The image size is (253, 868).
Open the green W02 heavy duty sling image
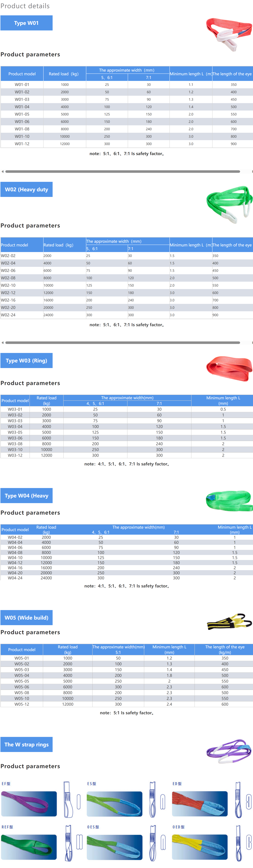click(229, 205)
